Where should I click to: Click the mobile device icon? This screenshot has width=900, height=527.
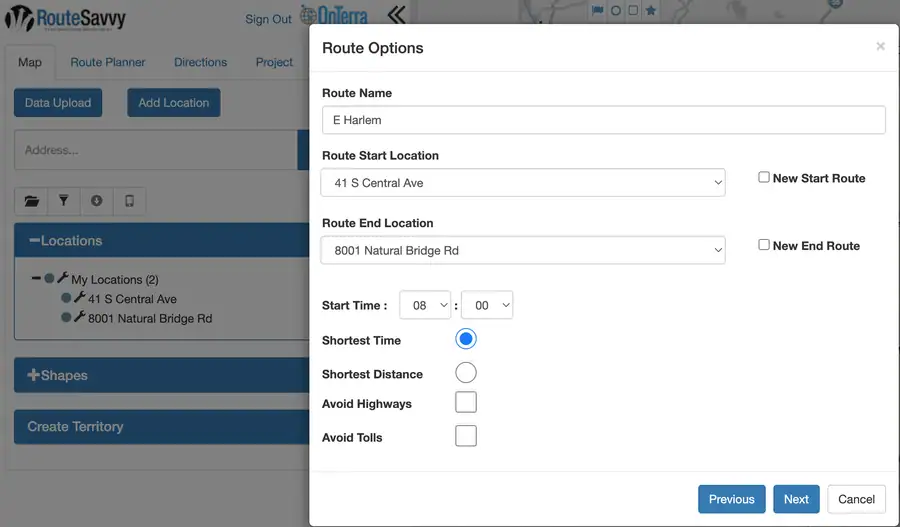click(x=130, y=201)
